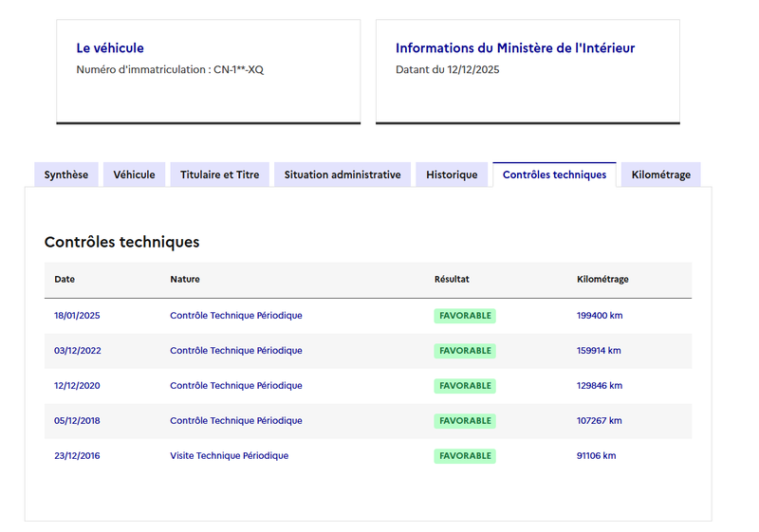This screenshot has width=759, height=532.
Task: Click the Kilométrage column header
Action: coord(602,280)
